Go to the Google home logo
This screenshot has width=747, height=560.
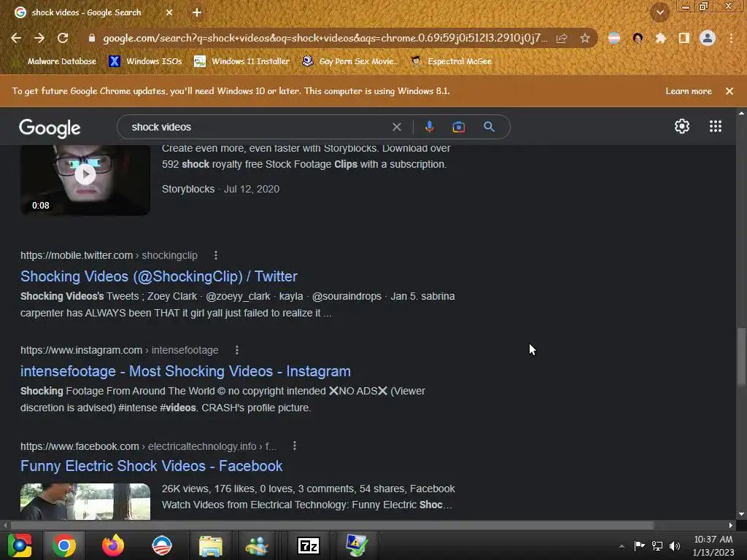click(50, 128)
